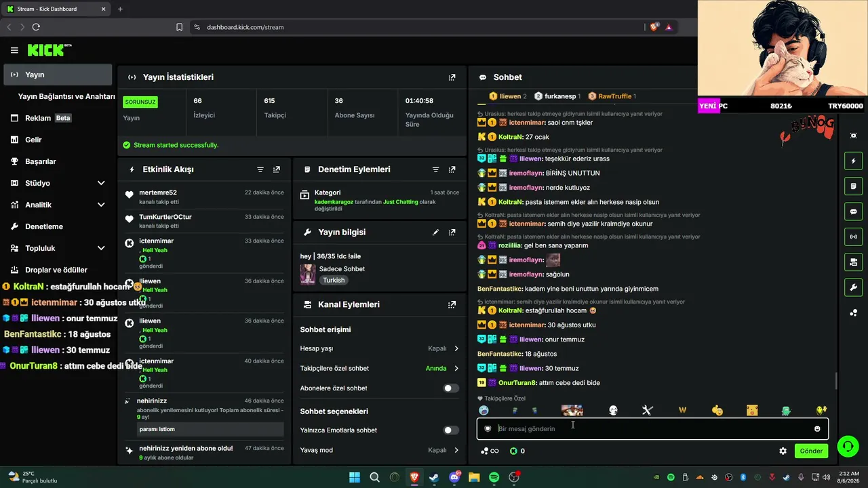
Task: Expand the Analitik sidebar section
Action: click(101, 205)
